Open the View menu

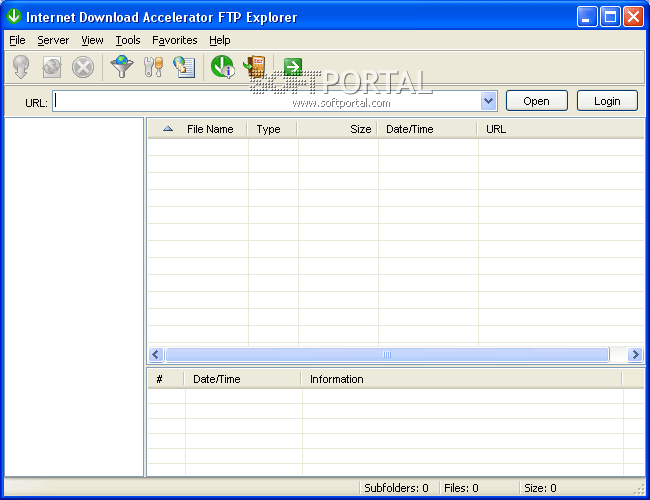[92, 40]
